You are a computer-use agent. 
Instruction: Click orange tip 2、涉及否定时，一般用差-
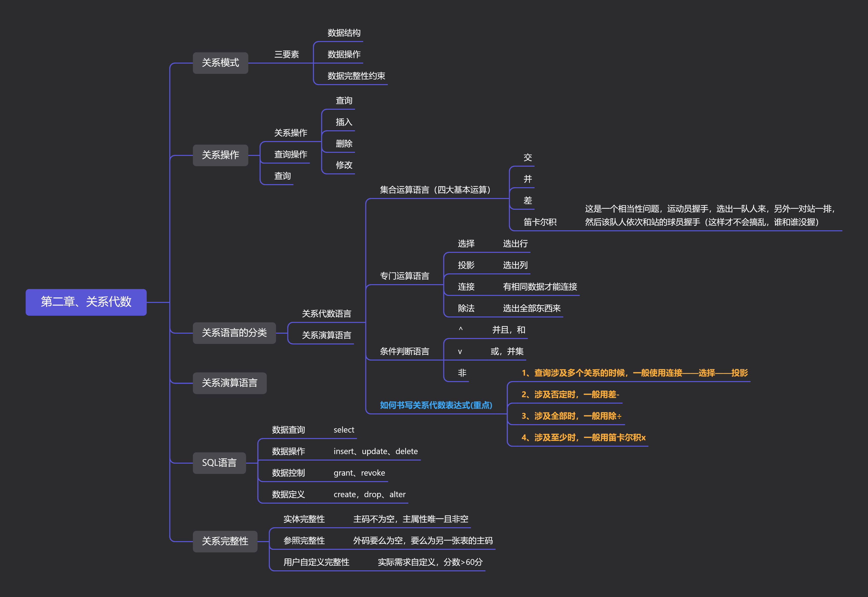click(x=570, y=395)
